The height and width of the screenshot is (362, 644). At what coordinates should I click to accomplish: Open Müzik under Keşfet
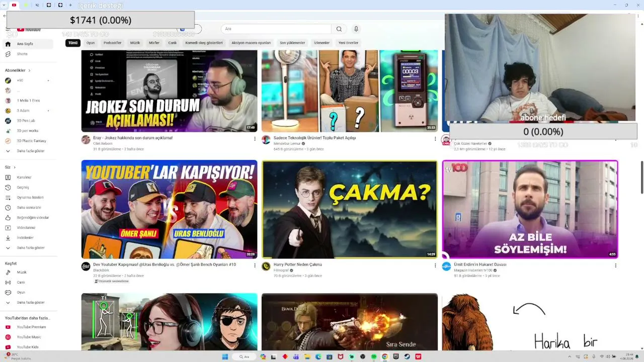[22, 273]
